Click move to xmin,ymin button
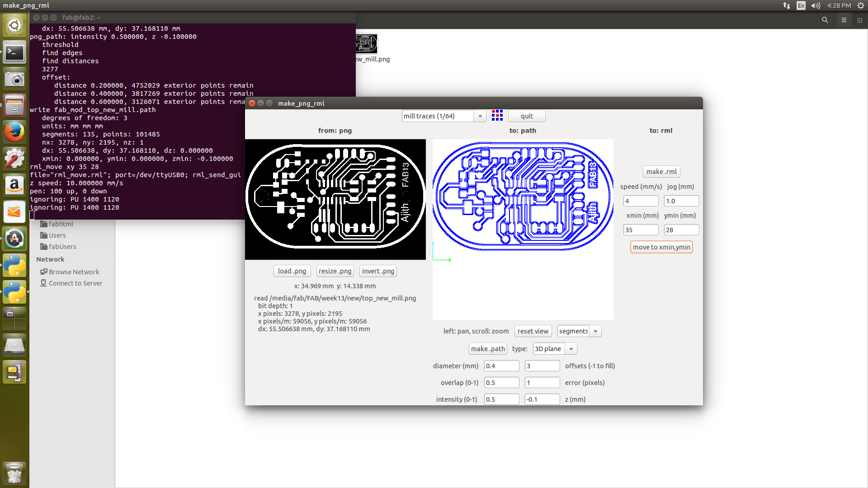This screenshot has height=488, width=868. [x=661, y=247]
